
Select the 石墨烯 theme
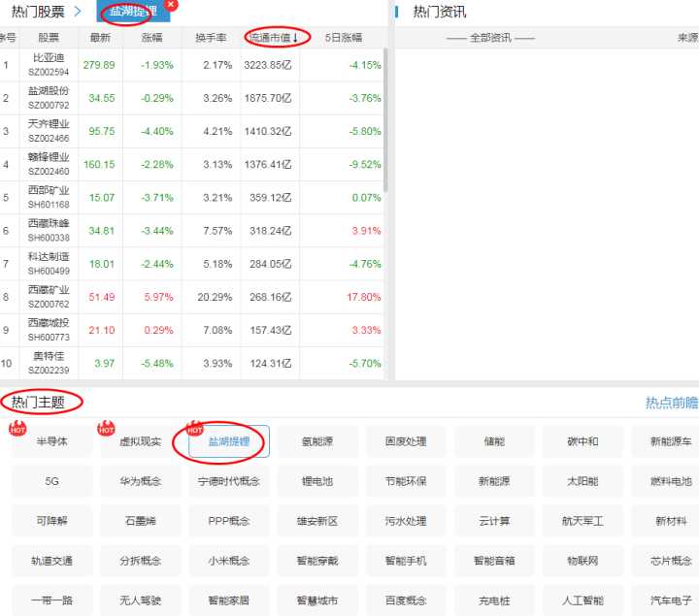(140, 521)
